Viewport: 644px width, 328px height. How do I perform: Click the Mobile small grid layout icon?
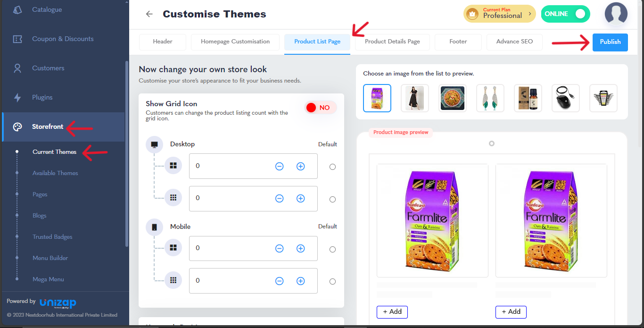[173, 280]
